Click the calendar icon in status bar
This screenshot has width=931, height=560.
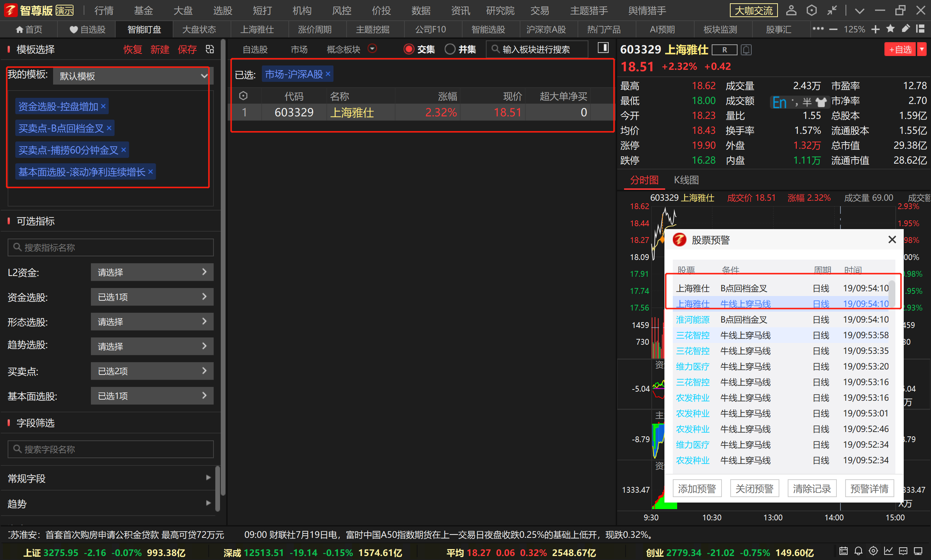point(843,551)
